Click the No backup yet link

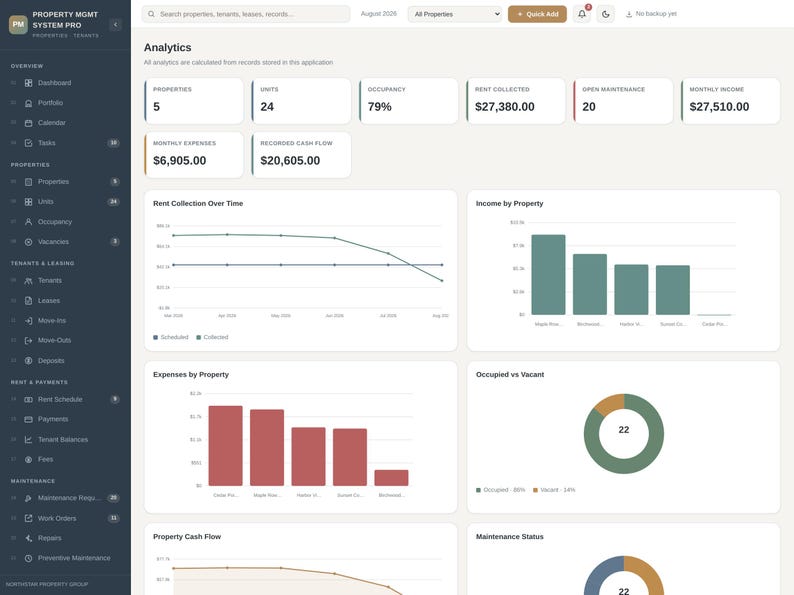(x=651, y=14)
